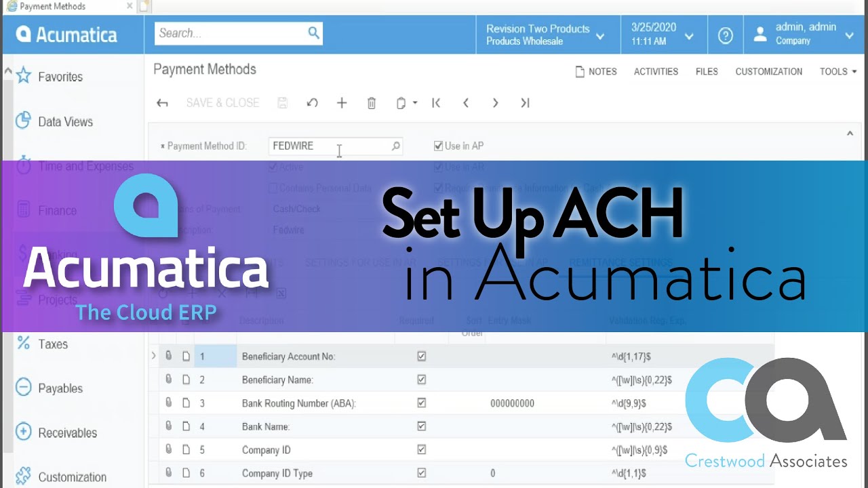The width and height of the screenshot is (868, 488).
Task: Open Activities menu item
Action: point(656,71)
